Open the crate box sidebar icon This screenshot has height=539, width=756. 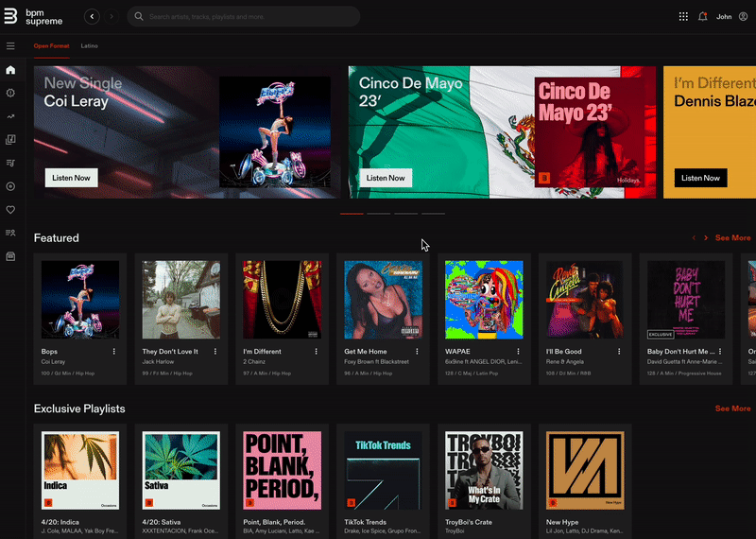point(10,256)
